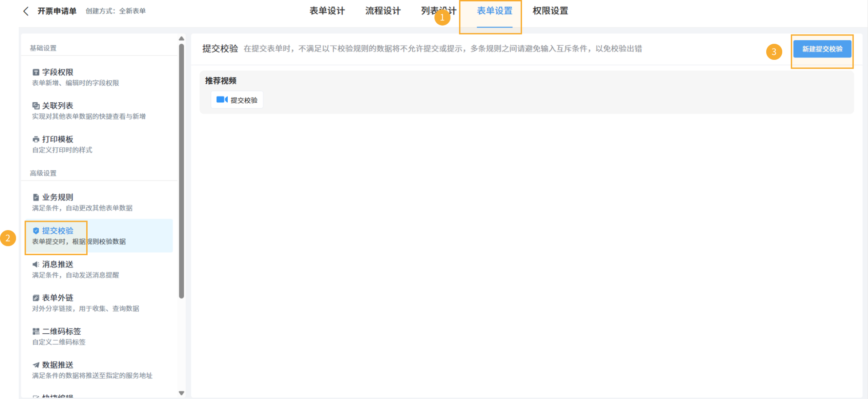
Task: Click the 推荐视频 heading
Action: (220, 81)
